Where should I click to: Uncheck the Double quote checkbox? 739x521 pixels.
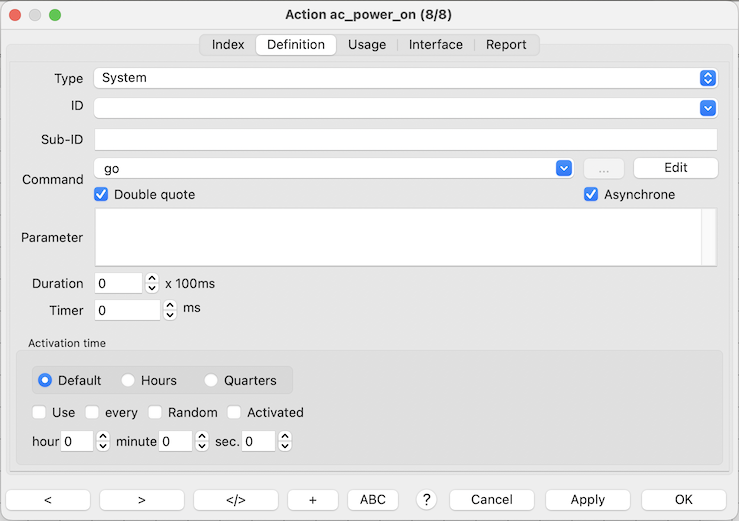(101, 194)
